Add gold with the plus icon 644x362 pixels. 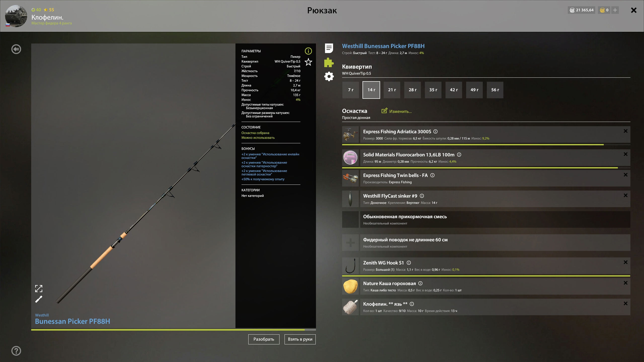615,10
